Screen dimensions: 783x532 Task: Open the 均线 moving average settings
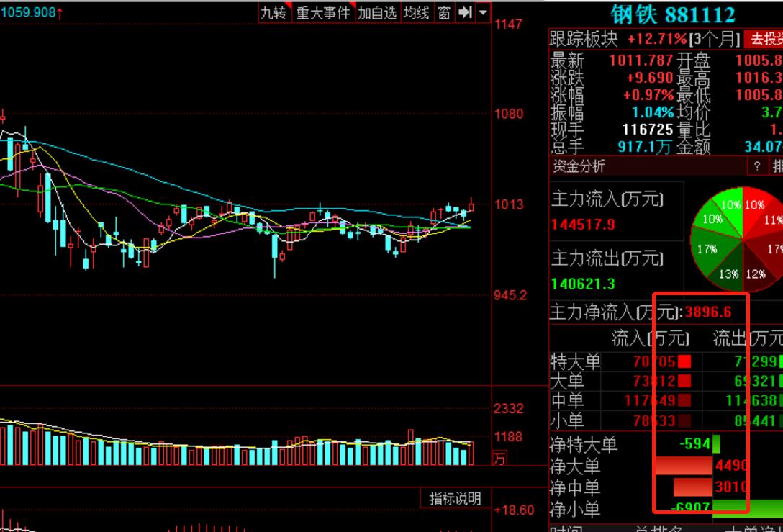[x=416, y=12]
